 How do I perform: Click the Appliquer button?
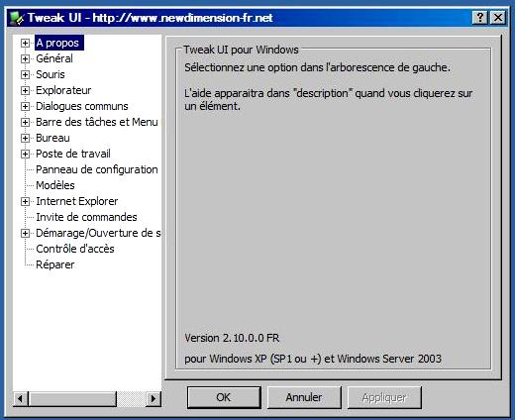click(384, 397)
